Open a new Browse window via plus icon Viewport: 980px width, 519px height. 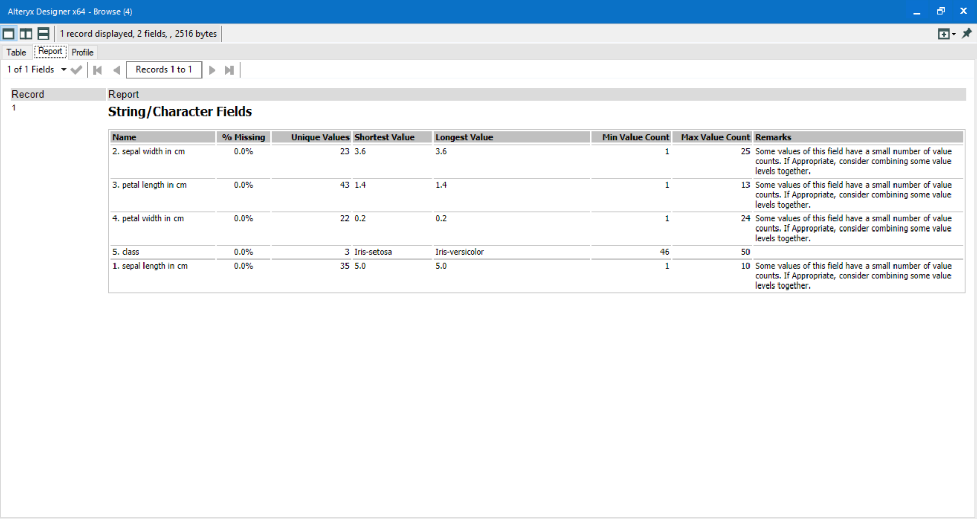click(x=944, y=33)
